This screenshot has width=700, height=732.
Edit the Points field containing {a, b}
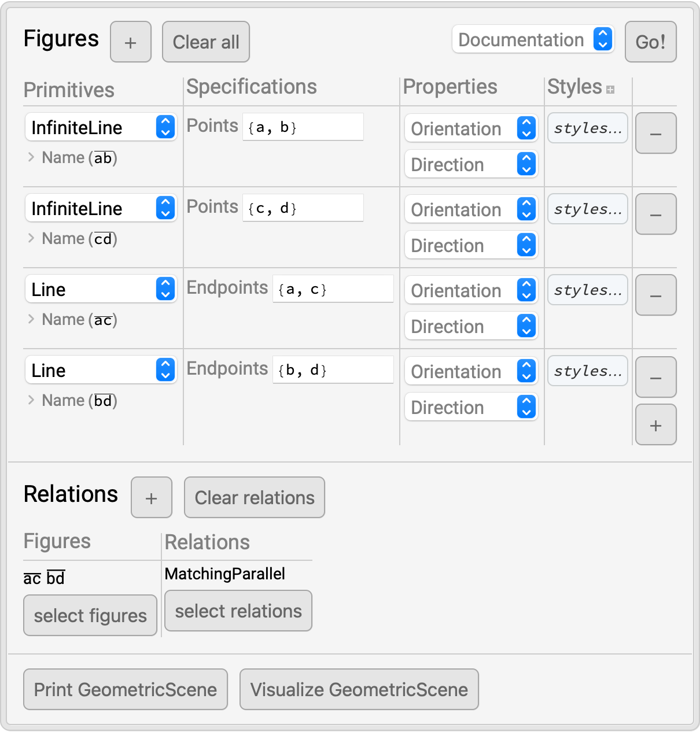(x=303, y=127)
